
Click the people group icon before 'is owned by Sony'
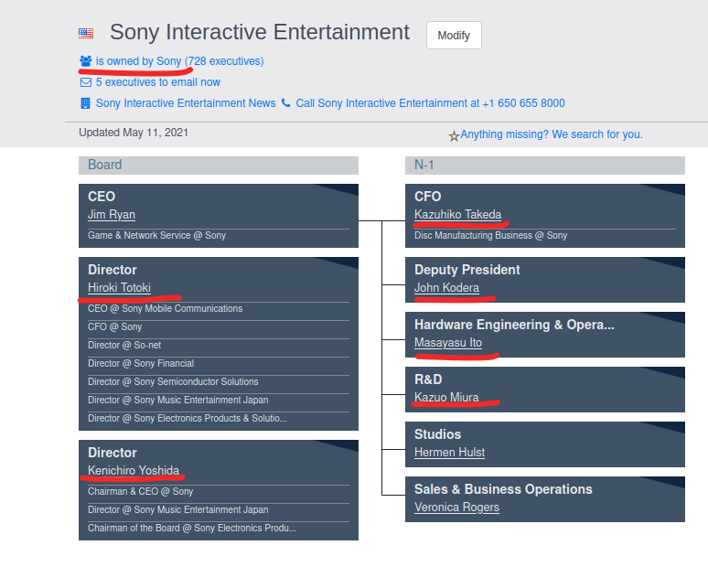pyautogui.click(x=86, y=61)
